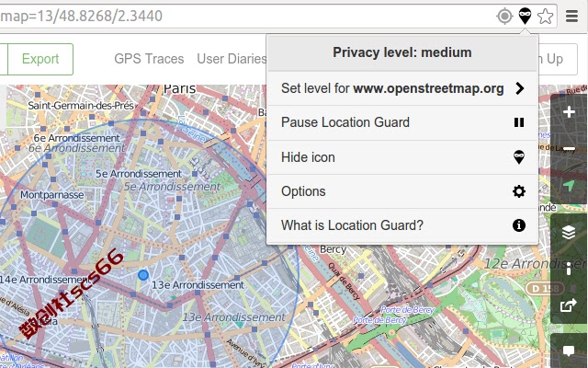Click the gear icon beside Options
Viewport: 588px width, 368px height.
coord(519,191)
